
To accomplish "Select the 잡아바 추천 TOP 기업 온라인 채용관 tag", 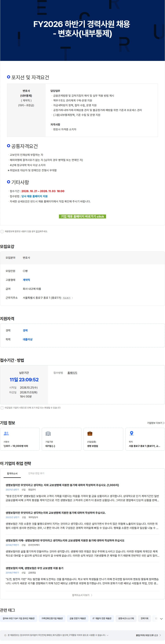I will coord(19,618).
